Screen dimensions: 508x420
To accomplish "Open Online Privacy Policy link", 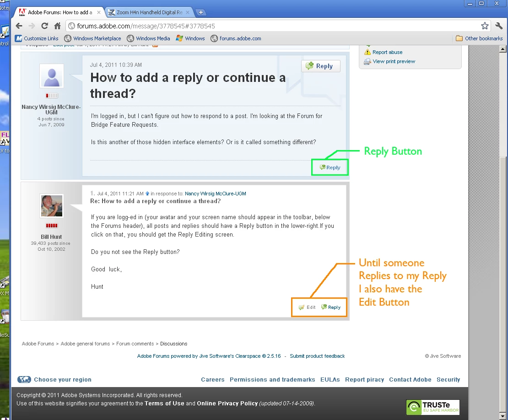I will pyautogui.click(x=227, y=404).
